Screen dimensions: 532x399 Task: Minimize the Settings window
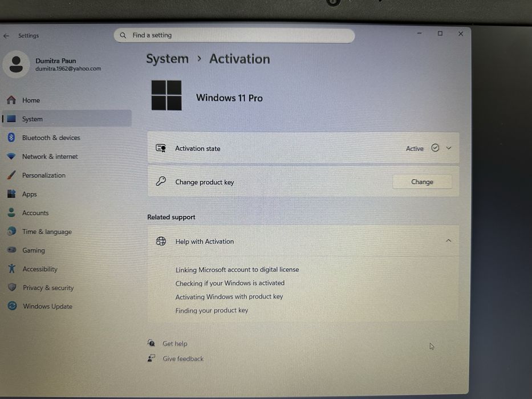pos(419,33)
